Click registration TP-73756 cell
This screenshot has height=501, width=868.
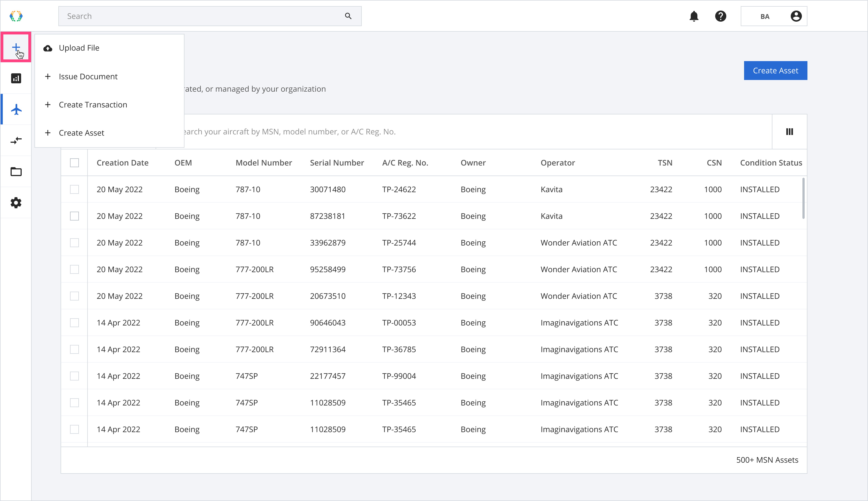coord(399,269)
